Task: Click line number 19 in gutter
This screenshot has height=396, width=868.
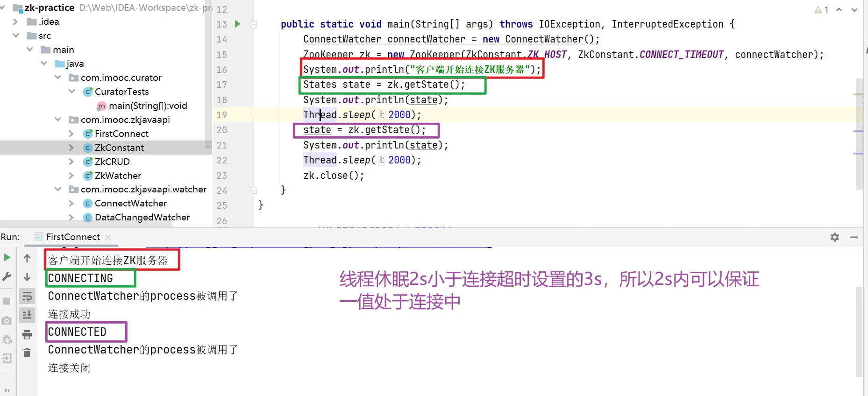Action: pyautogui.click(x=222, y=115)
